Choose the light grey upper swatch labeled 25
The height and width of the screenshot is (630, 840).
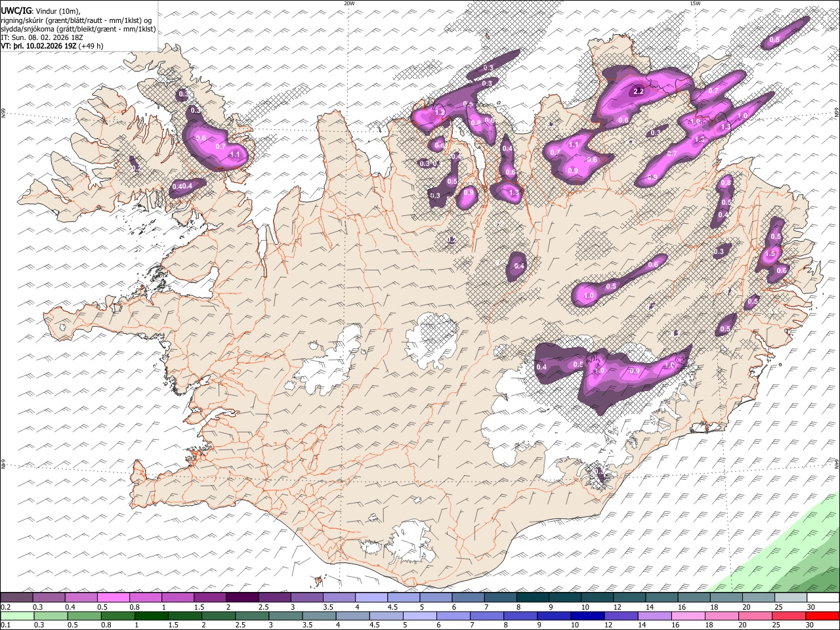790,597
